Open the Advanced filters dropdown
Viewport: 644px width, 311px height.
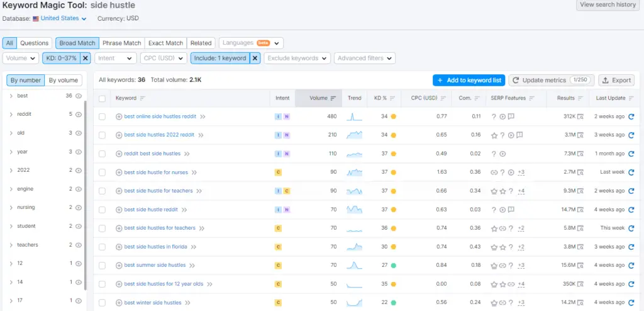pyautogui.click(x=365, y=58)
